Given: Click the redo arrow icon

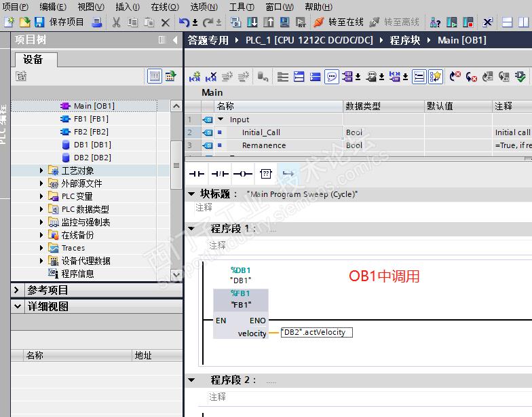Looking at the screenshot, I should [208, 22].
